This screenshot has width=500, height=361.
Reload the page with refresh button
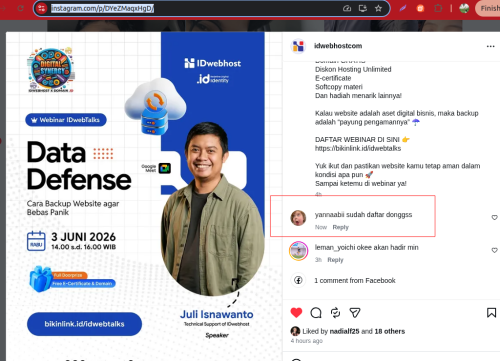coord(21,8)
